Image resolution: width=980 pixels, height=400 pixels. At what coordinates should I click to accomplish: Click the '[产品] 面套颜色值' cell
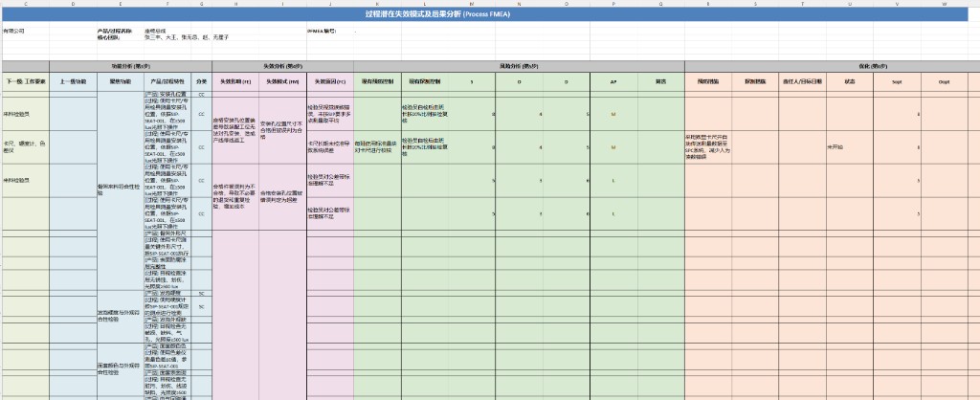(x=167, y=345)
